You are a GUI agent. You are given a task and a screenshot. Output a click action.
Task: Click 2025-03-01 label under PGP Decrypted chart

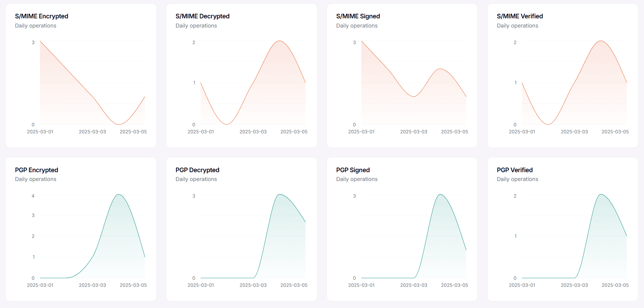(201, 285)
